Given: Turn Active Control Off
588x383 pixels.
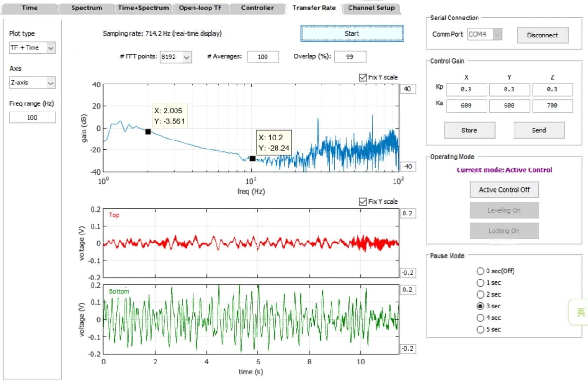Looking at the screenshot, I should pos(505,190).
